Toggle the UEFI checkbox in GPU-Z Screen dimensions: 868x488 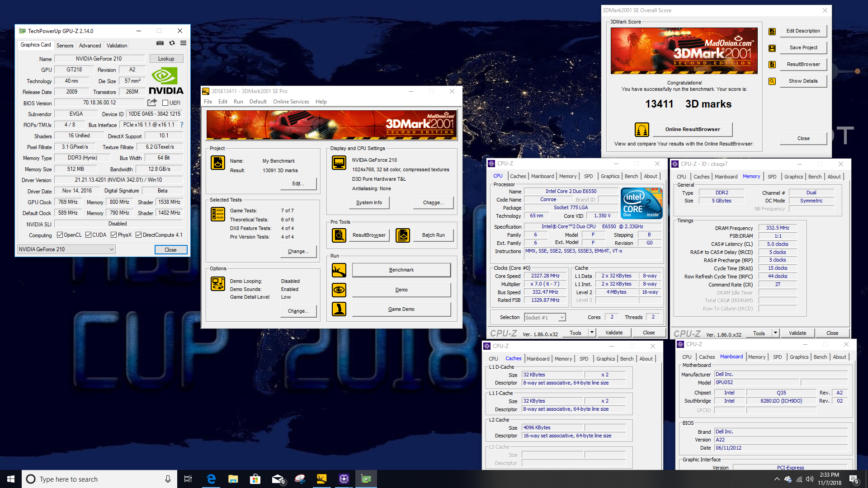tap(165, 103)
